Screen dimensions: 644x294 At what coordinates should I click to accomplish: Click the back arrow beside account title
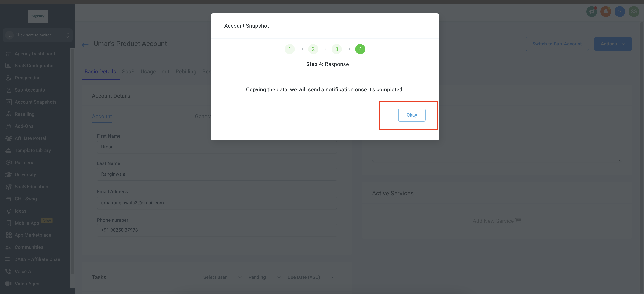[x=85, y=45]
